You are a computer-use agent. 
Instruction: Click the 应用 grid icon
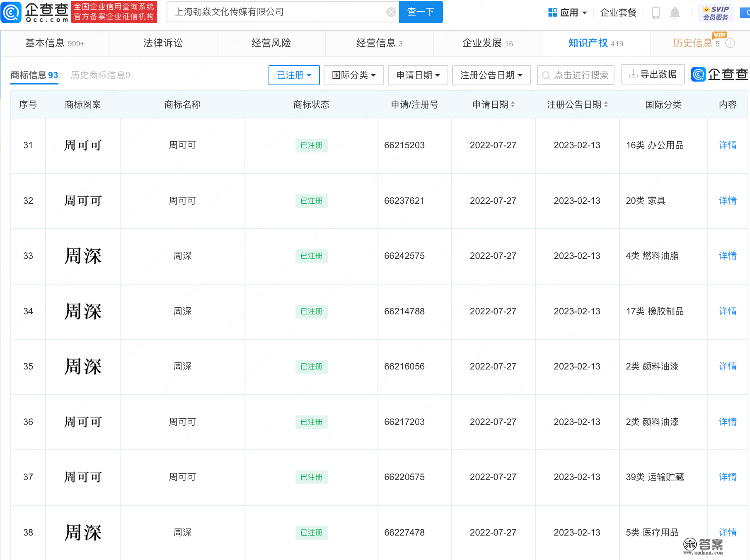(553, 12)
